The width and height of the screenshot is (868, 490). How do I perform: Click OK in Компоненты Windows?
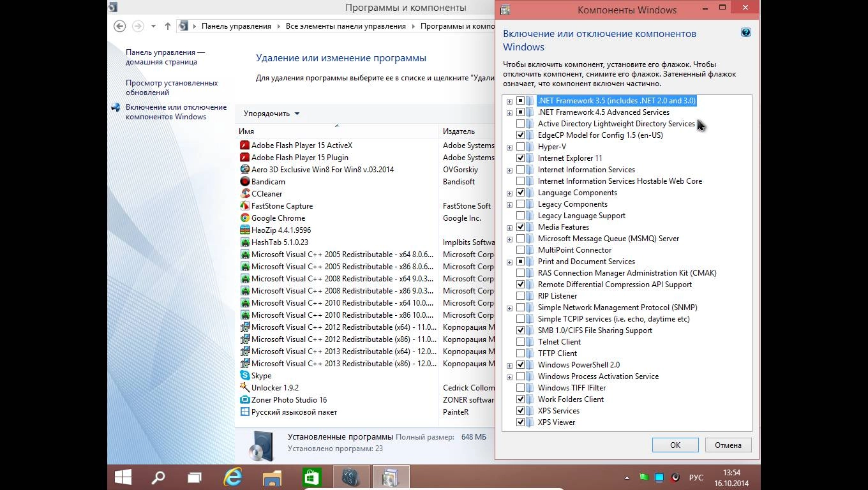pos(675,445)
